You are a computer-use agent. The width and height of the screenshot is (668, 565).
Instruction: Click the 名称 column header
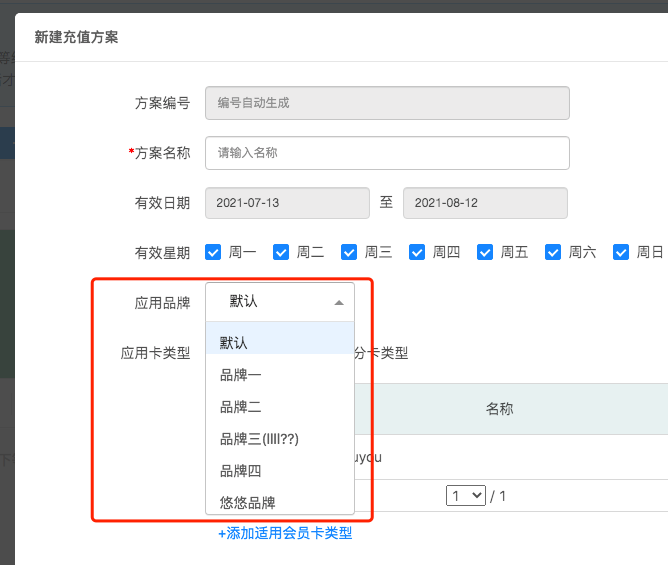click(x=500, y=409)
